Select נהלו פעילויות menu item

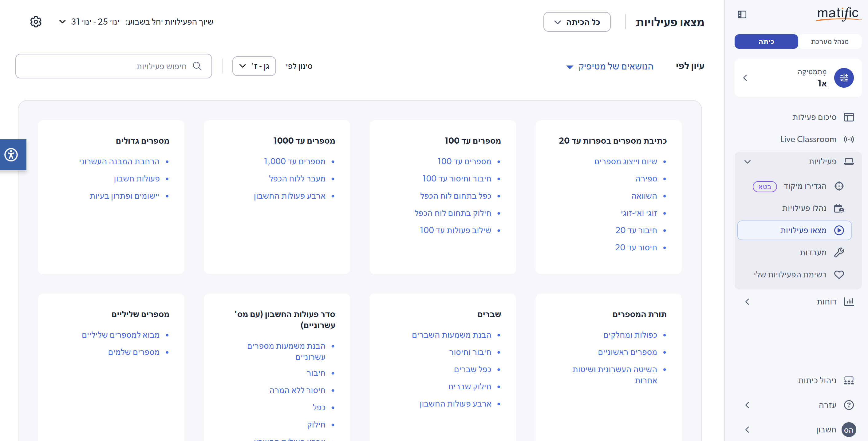click(804, 208)
